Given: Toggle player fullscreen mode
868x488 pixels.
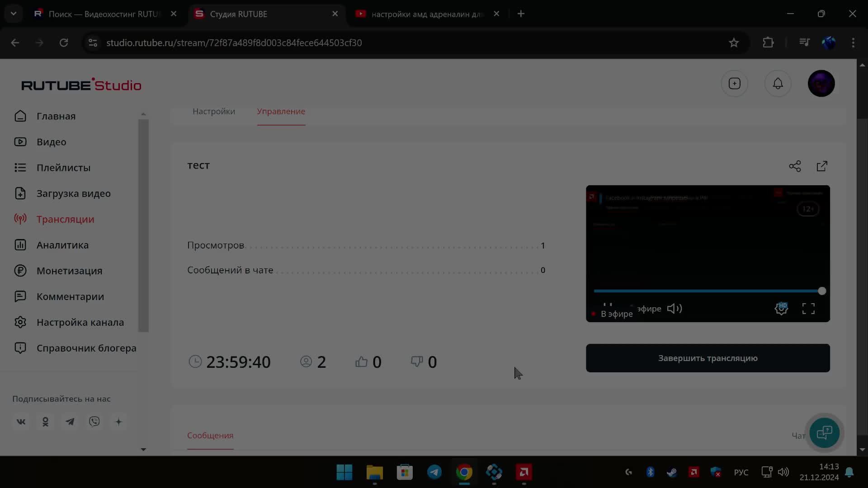Looking at the screenshot, I should (x=808, y=309).
